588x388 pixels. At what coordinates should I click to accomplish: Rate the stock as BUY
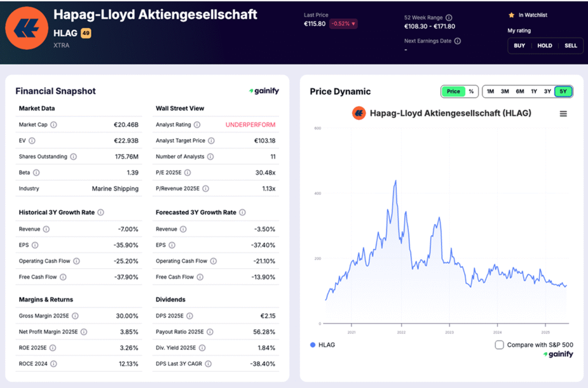click(x=519, y=45)
